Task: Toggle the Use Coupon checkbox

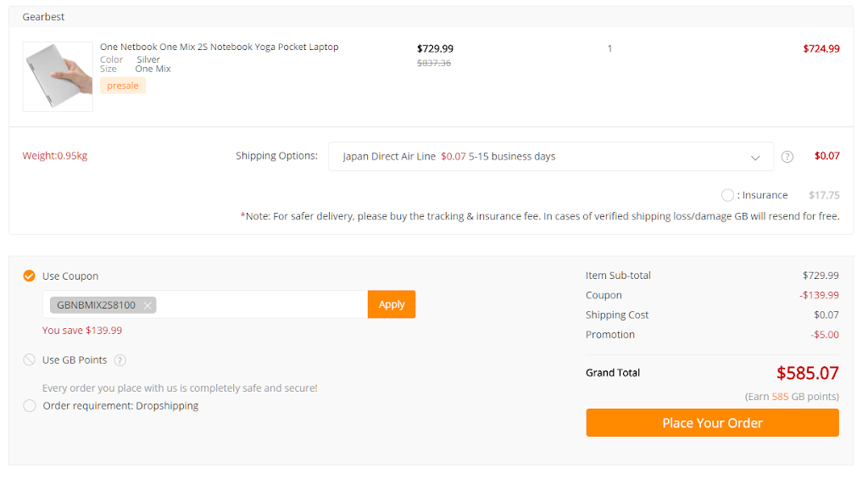Action: click(30, 276)
